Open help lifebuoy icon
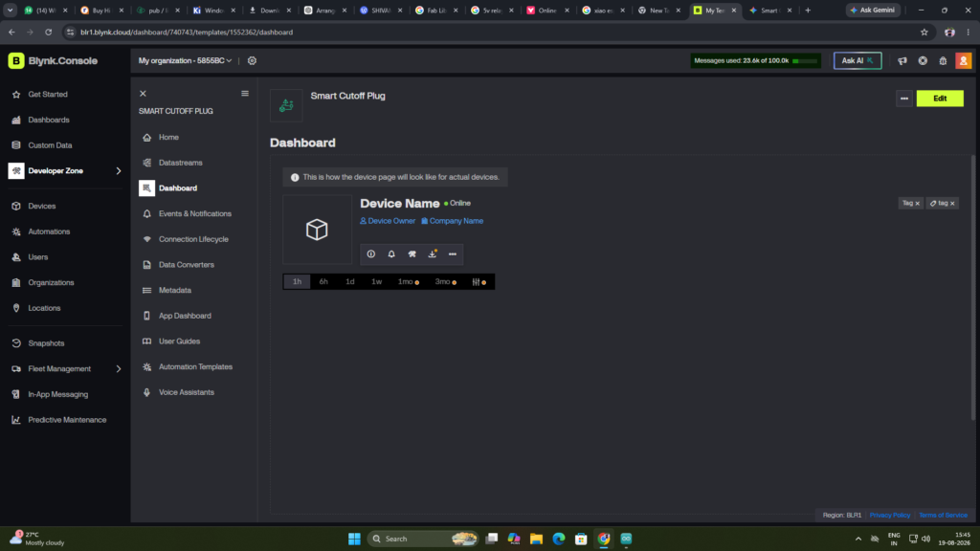The height and width of the screenshot is (551, 980). (x=923, y=61)
